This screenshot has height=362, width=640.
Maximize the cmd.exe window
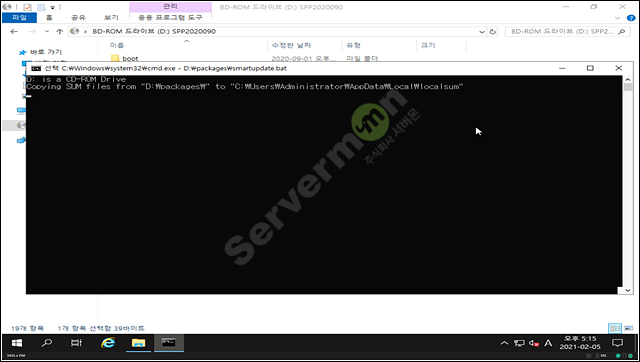tap(590, 68)
